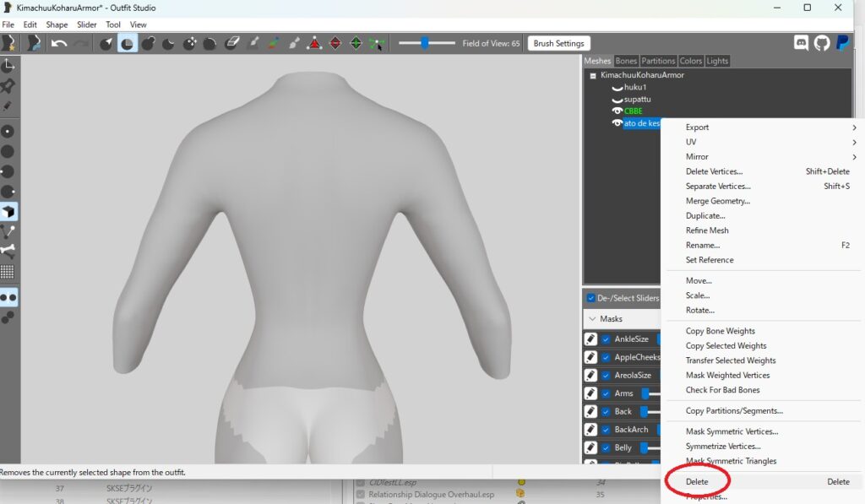The width and height of the screenshot is (865, 504).
Task: Uncheck the De-/Select Sliders checkbox
Action: (x=590, y=298)
